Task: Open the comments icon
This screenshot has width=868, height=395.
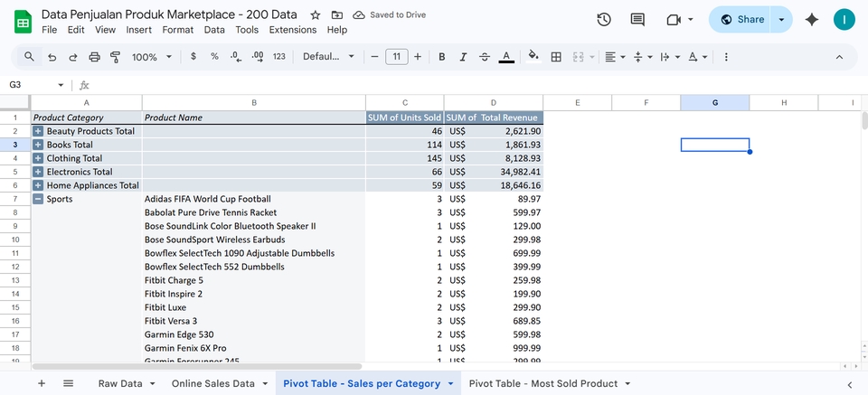Action: tap(637, 19)
